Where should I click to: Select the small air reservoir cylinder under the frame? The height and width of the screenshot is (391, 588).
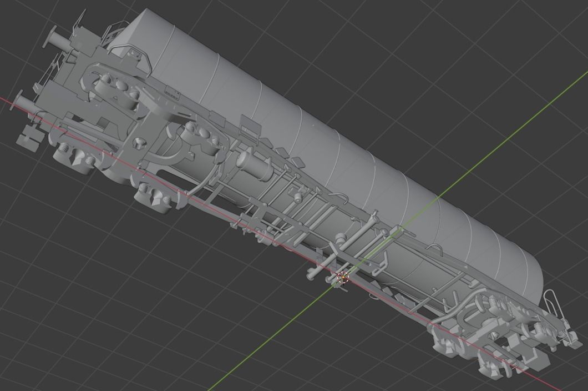coord(255,165)
